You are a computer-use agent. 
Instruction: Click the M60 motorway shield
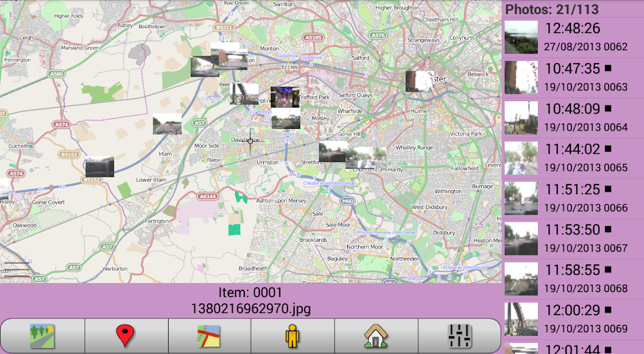348,201
